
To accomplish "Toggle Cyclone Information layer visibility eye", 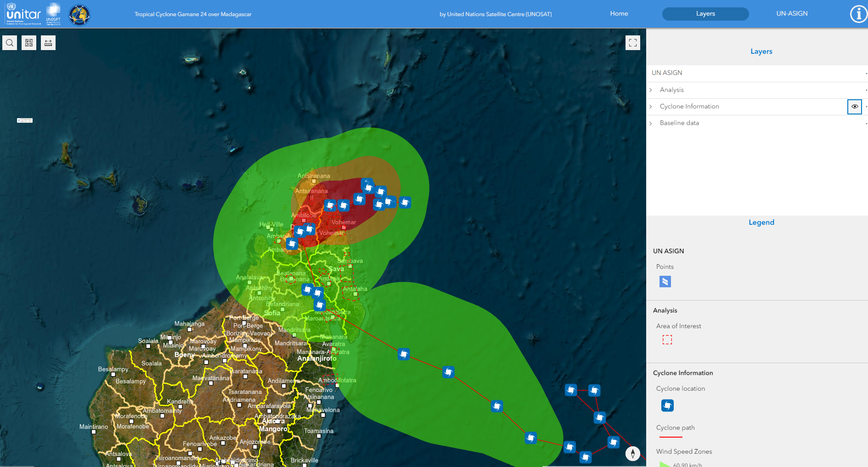I will click(x=854, y=107).
